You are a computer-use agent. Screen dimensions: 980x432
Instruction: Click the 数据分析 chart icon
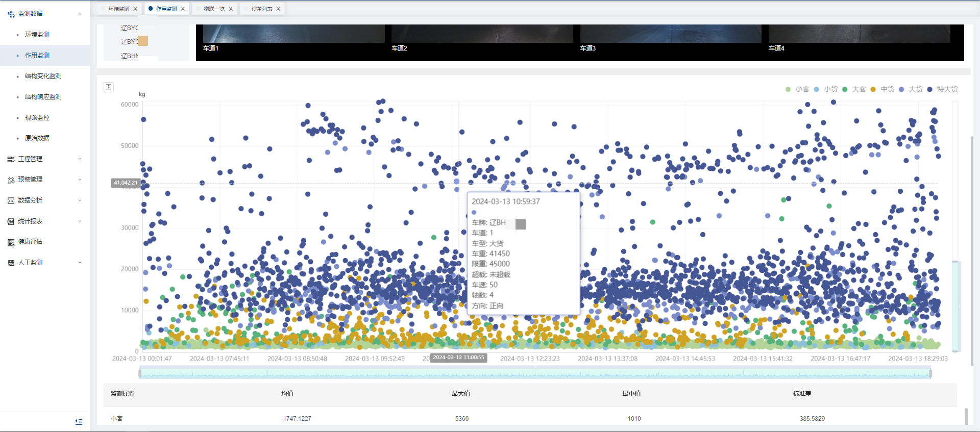pyautogui.click(x=11, y=201)
